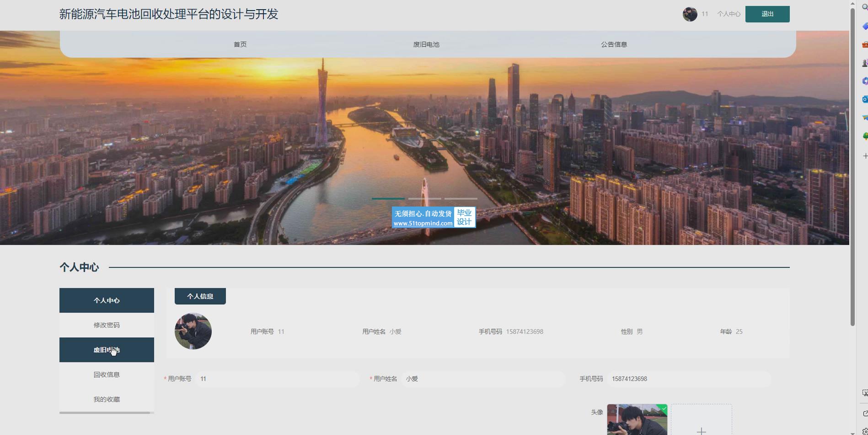Open the Outlook icon in browser sidebar

(x=864, y=99)
